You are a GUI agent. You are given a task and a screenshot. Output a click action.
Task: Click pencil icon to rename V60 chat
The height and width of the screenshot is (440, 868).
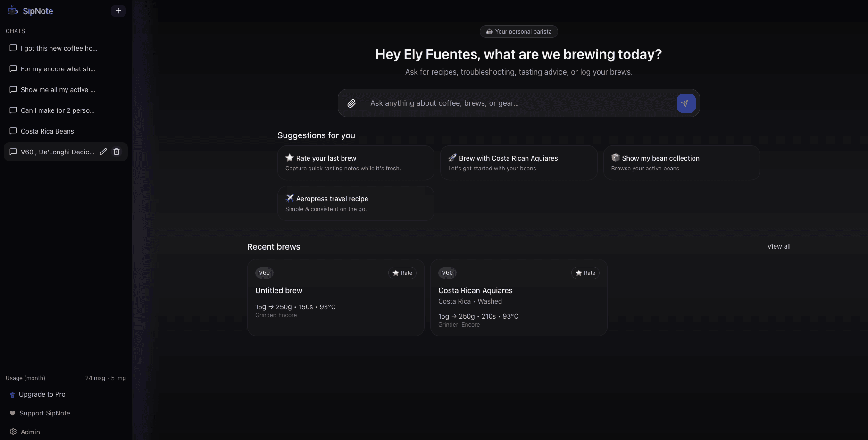click(x=103, y=152)
